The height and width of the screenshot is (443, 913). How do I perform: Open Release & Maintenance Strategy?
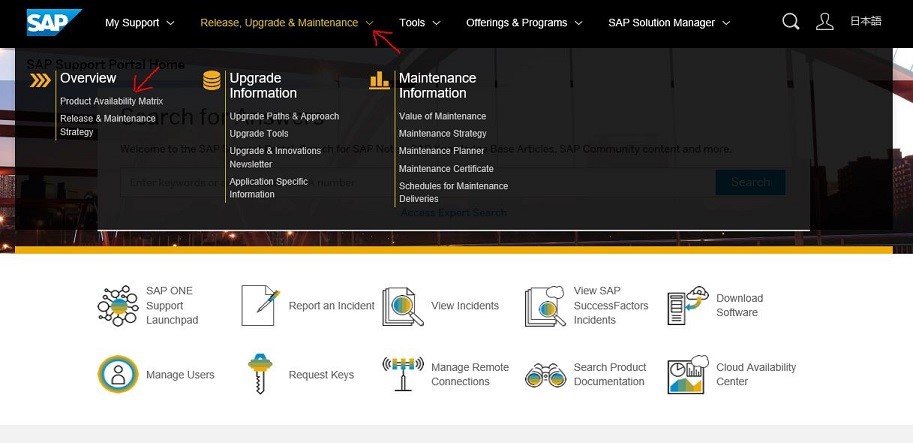point(108,125)
